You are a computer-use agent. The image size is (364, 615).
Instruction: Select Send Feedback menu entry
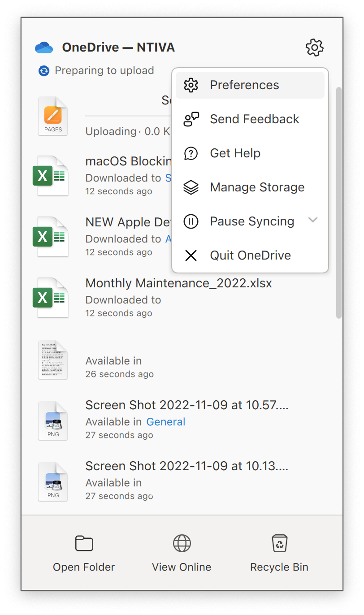pos(250,119)
